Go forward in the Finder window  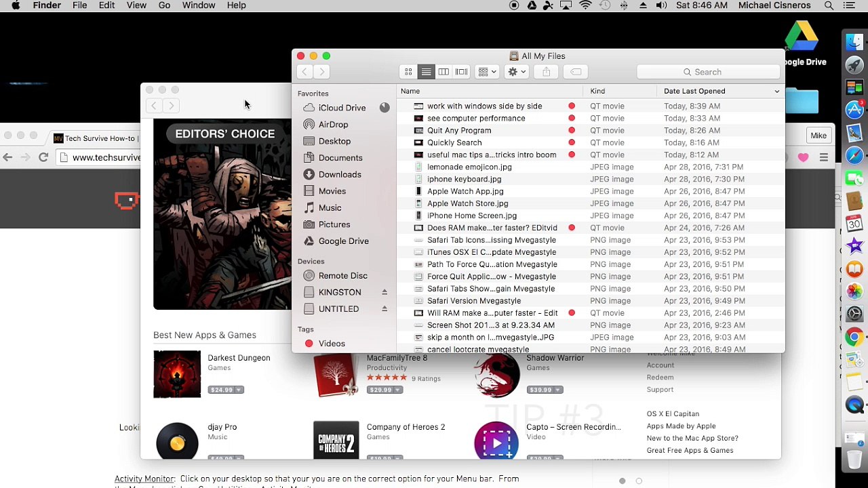coord(322,72)
